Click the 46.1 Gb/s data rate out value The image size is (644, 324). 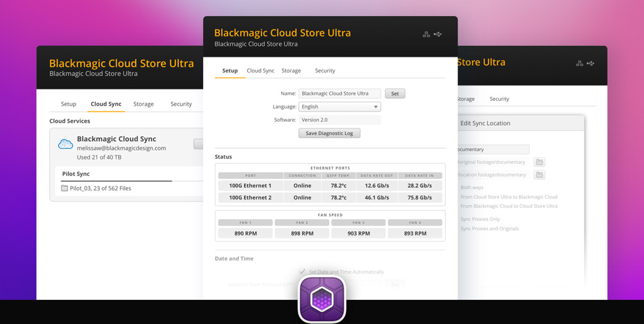click(376, 198)
